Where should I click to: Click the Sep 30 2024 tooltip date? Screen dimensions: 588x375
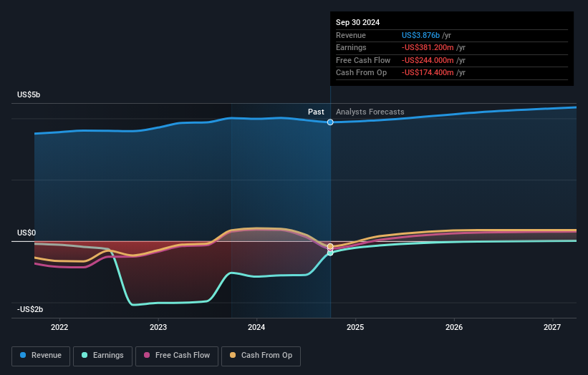tap(358, 22)
